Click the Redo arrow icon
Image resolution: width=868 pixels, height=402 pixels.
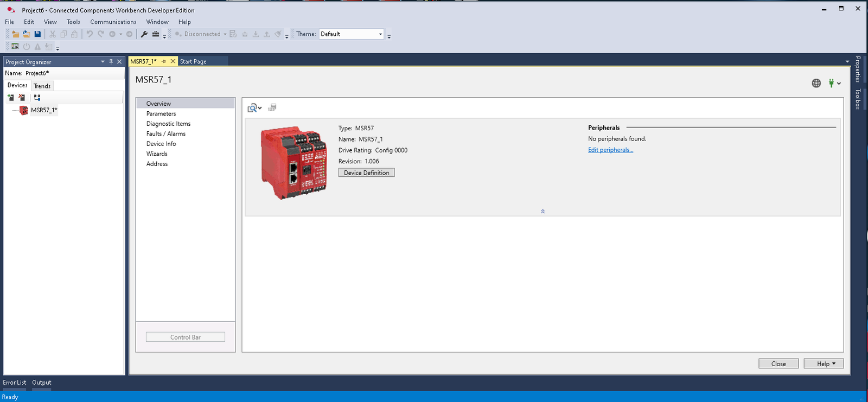coord(101,34)
